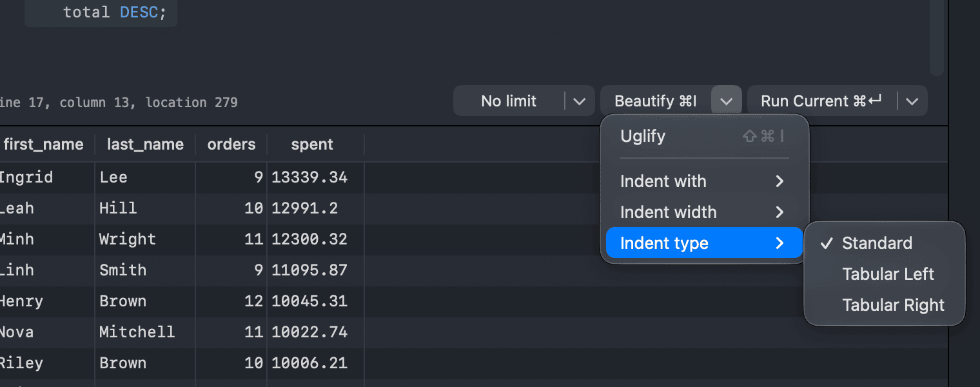Select the cell containing 10022.74
The image size is (980, 387).
point(315,332)
